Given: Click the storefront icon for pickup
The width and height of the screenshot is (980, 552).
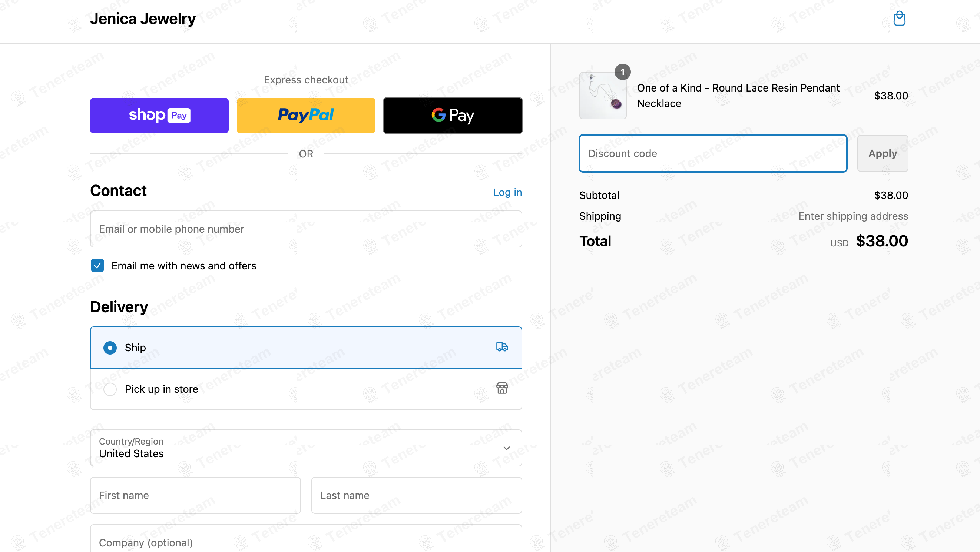Looking at the screenshot, I should coord(502,388).
